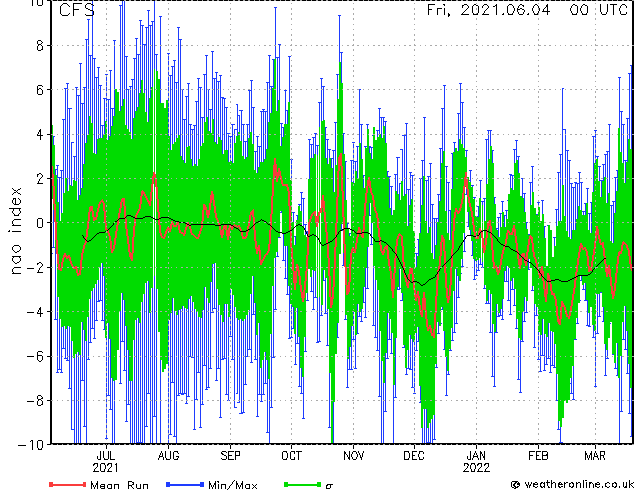634x490 pixels.
Task: Click the copyright symbol before weatheronline
Action: click(516, 484)
